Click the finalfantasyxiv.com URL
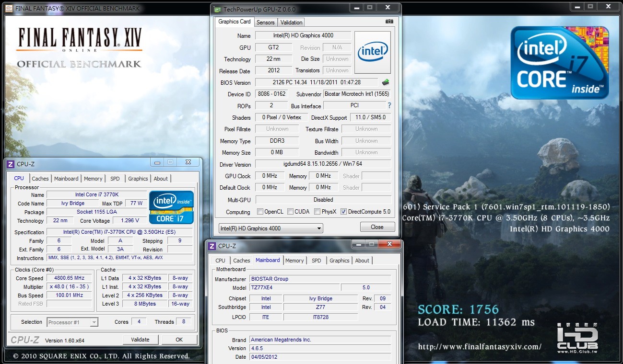The width and height of the screenshot is (623, 364). [480, 346]
